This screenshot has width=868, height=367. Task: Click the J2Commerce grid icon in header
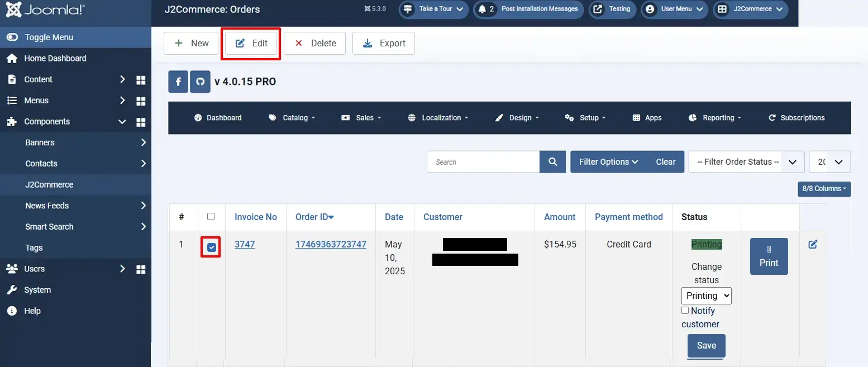722,9
